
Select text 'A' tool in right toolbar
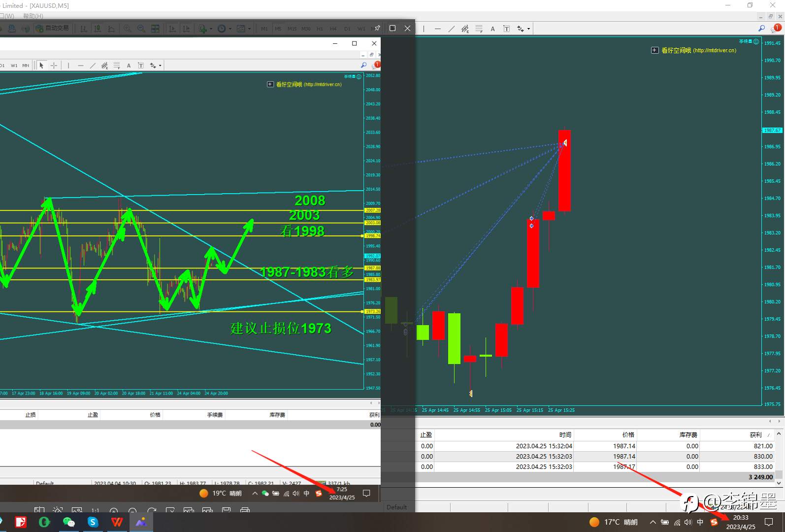(492, 29)
